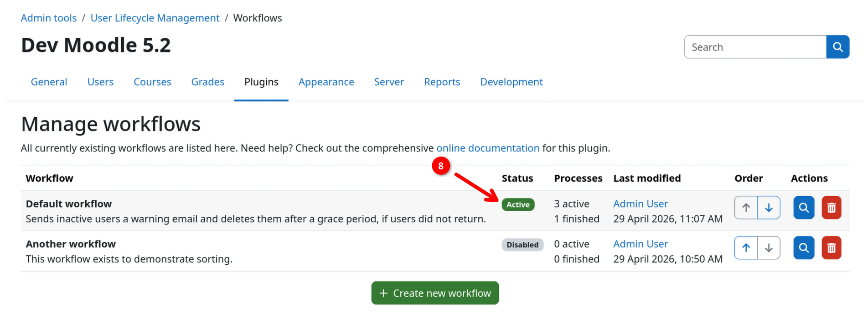The image size is (868, 314).
Task: Click the search magnifier button
Action: pyautogui.click(x=837, y=47)
